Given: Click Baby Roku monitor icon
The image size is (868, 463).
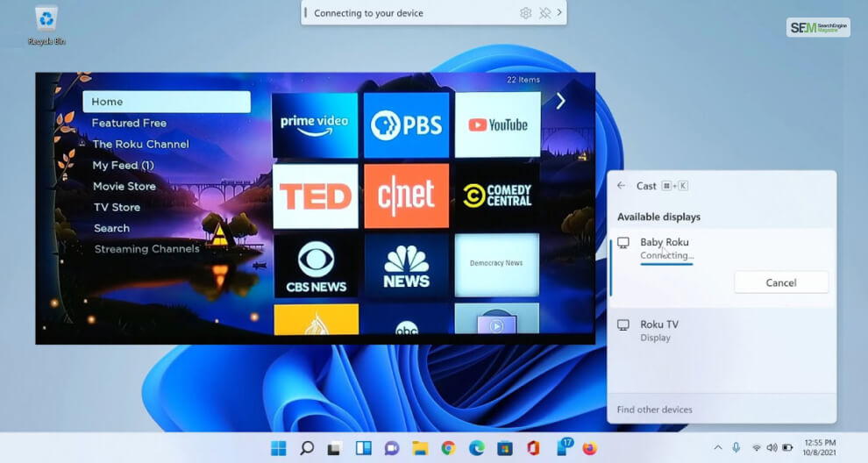Looking at the screenshot, I should pyautogui.click(x=623, y=243).
